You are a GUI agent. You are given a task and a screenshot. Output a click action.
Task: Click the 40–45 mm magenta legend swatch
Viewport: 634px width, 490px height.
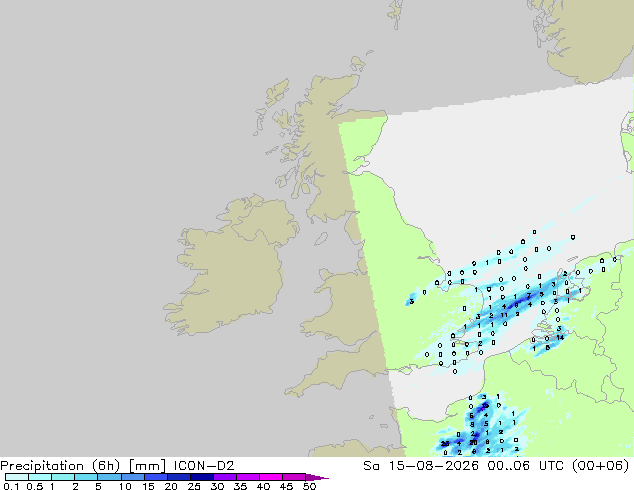271,477
